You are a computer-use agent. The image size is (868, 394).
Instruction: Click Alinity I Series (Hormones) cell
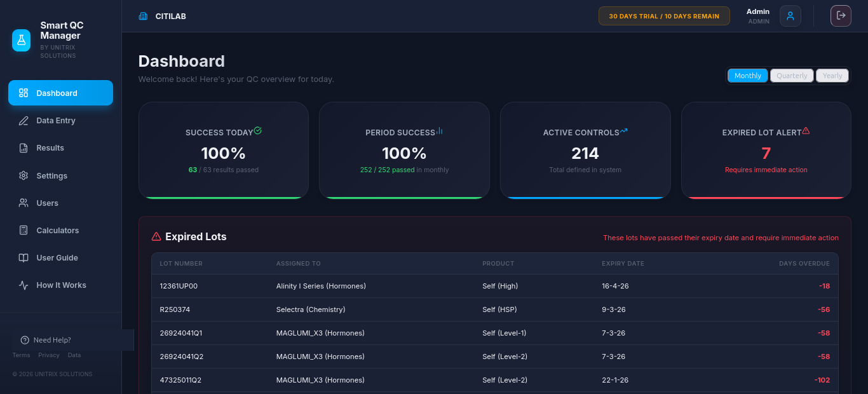[x=321, y=286]
